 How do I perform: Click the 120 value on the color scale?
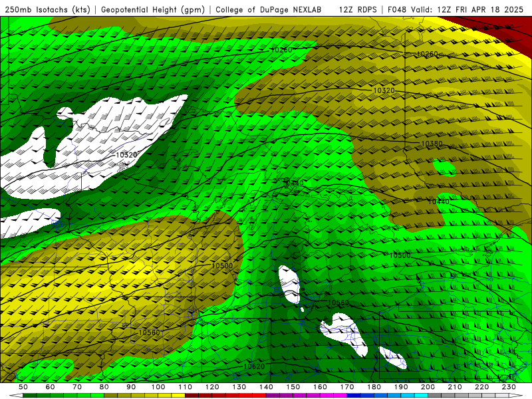[x=212, y=387]
